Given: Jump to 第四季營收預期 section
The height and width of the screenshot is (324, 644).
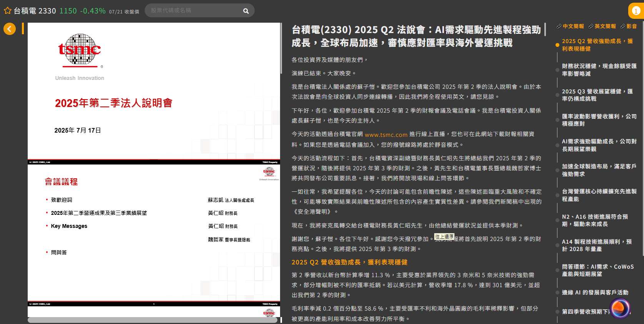Looking at the screenshot, I should 586,312.
